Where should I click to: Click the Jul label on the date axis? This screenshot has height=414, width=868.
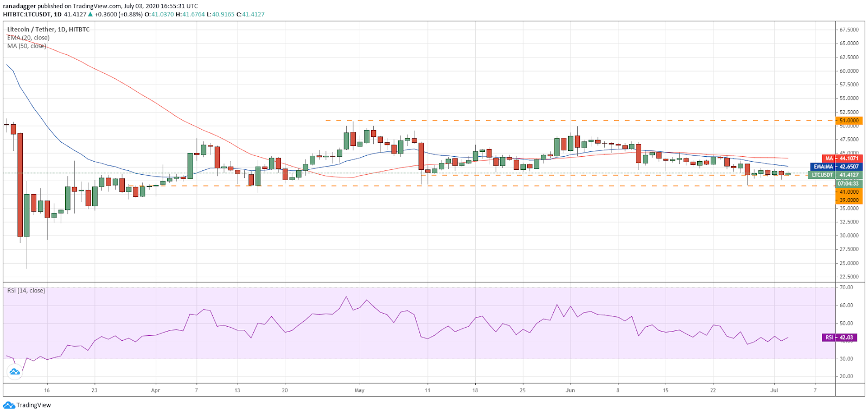[x=774, y=390]
